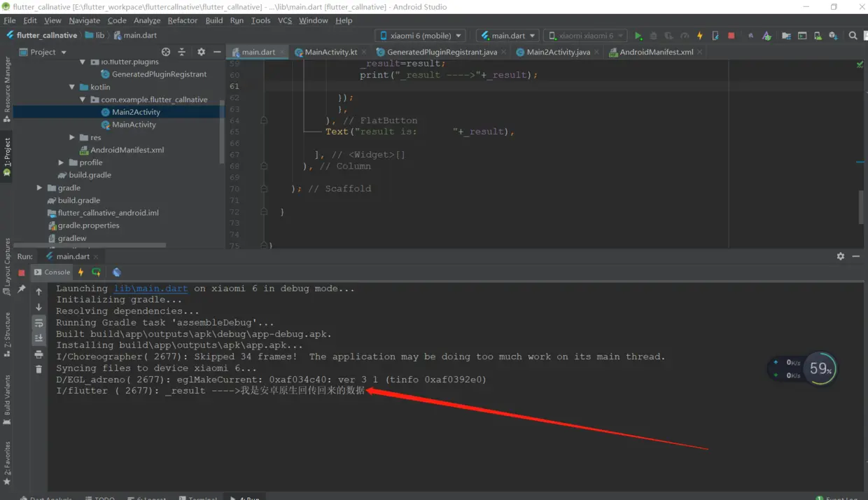
Task: Open the File menu
Action: click(x=10, y=20)
